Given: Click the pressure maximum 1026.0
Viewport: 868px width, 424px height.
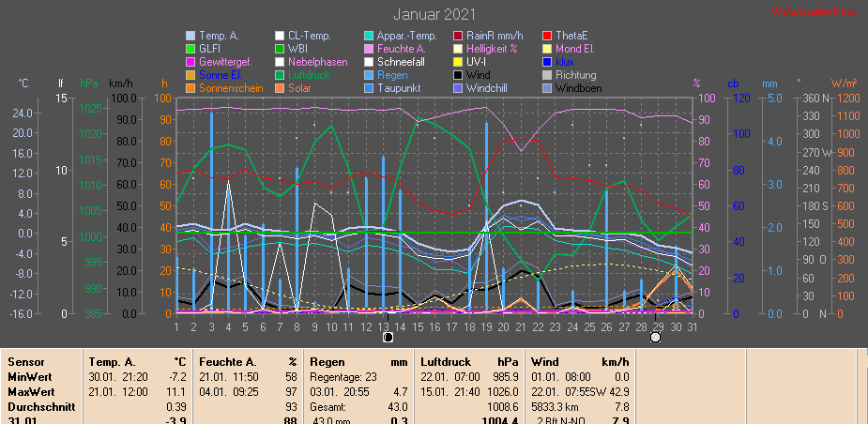Looking at the screenshot, I should 503,392.
